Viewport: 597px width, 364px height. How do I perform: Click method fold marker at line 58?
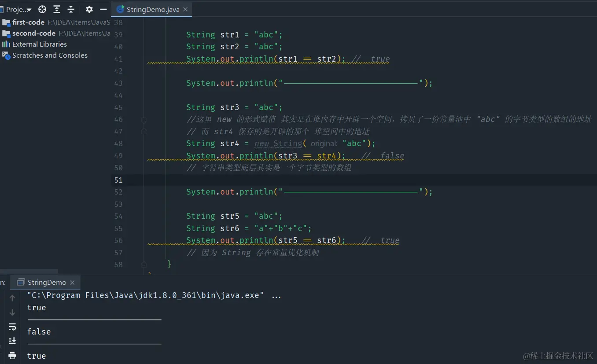pos(144,265)
